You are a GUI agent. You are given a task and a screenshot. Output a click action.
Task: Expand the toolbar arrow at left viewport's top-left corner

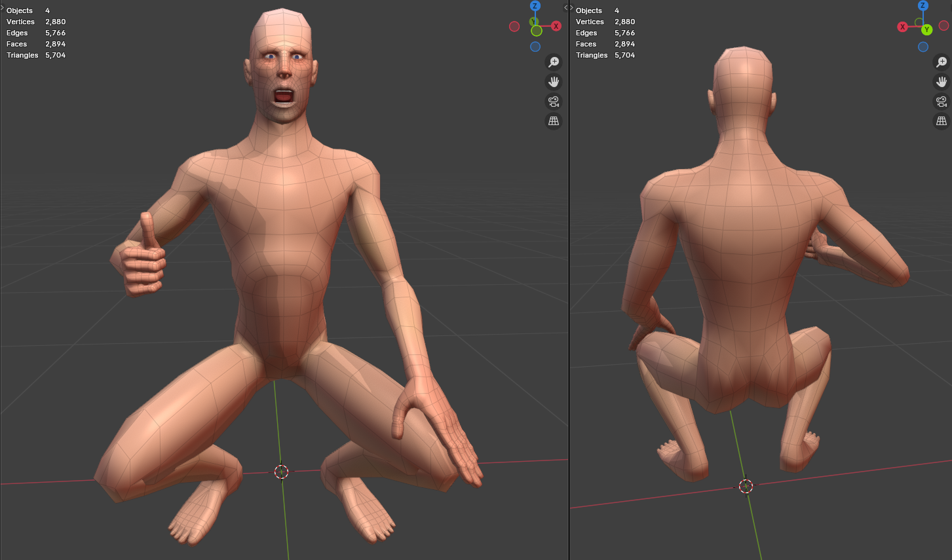2,7
